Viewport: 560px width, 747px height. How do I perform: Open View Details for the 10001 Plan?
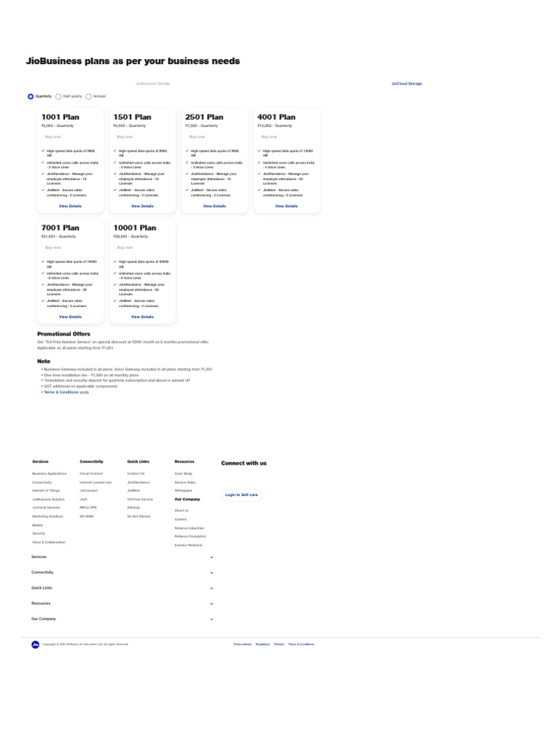pos(142,317)
